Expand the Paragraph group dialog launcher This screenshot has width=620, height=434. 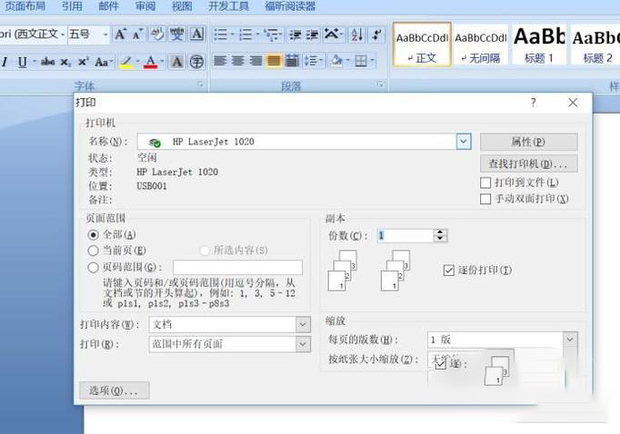(380, 84)
